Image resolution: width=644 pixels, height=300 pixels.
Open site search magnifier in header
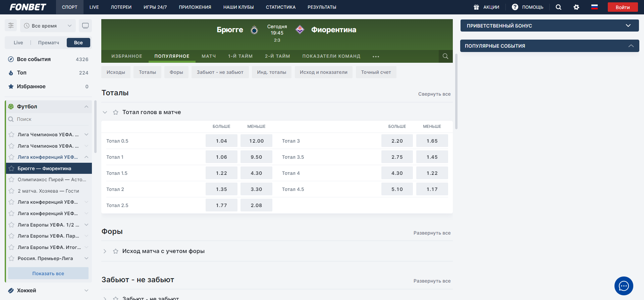tap(558, 7)
